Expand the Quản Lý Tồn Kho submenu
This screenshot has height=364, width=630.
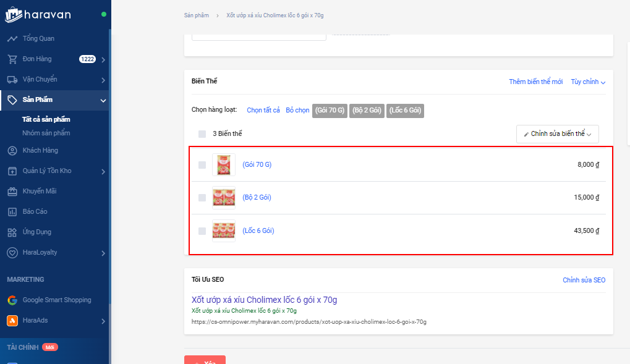click(103, 171)
